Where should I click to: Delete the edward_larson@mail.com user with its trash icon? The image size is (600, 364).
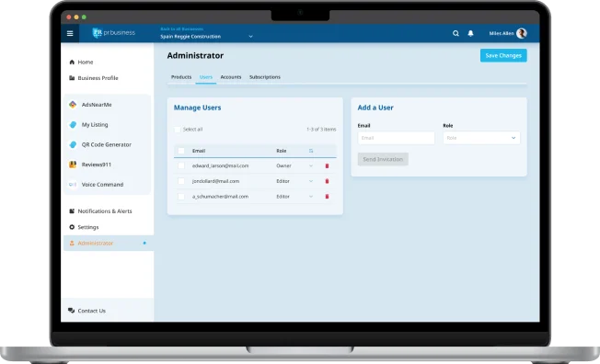(x=327, y=166)
